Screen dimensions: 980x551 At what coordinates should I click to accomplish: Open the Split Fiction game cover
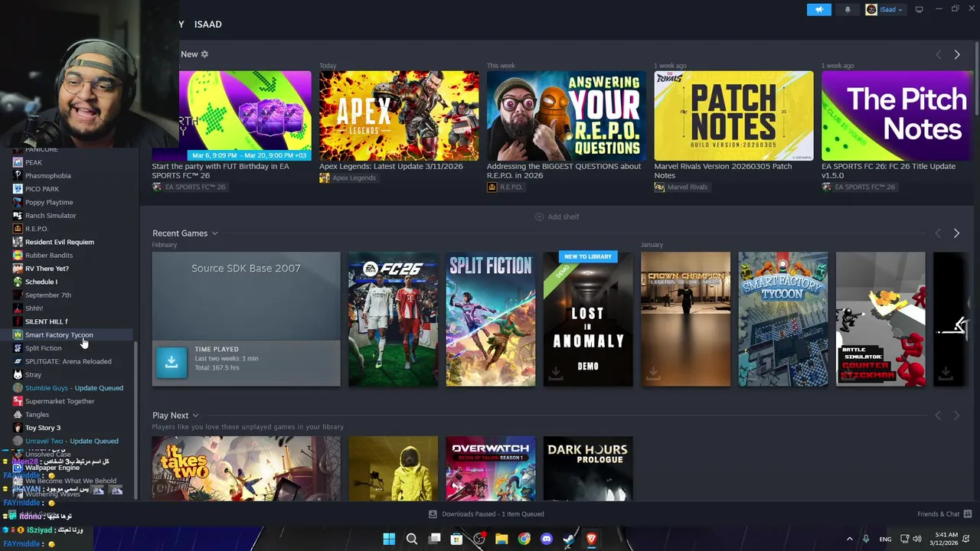[491, 319]
